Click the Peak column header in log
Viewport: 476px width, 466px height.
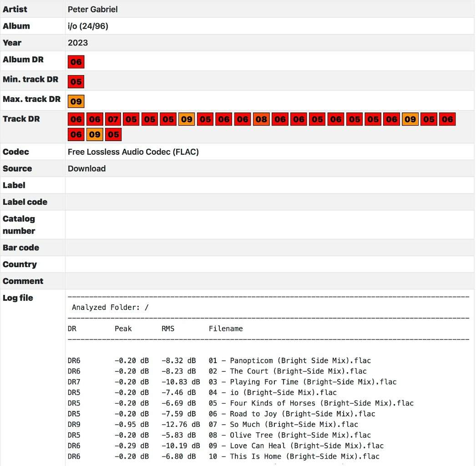123,329
